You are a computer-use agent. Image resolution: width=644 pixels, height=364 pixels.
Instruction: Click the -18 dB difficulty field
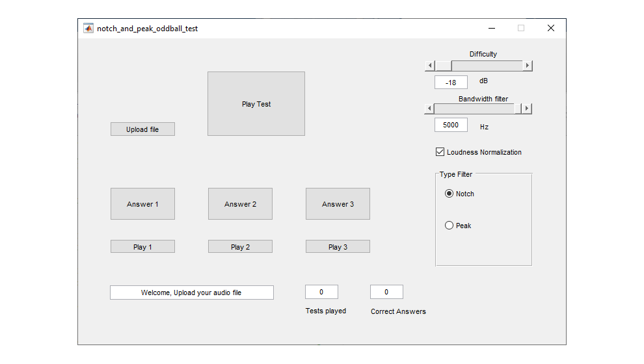[x=451, y=82]
